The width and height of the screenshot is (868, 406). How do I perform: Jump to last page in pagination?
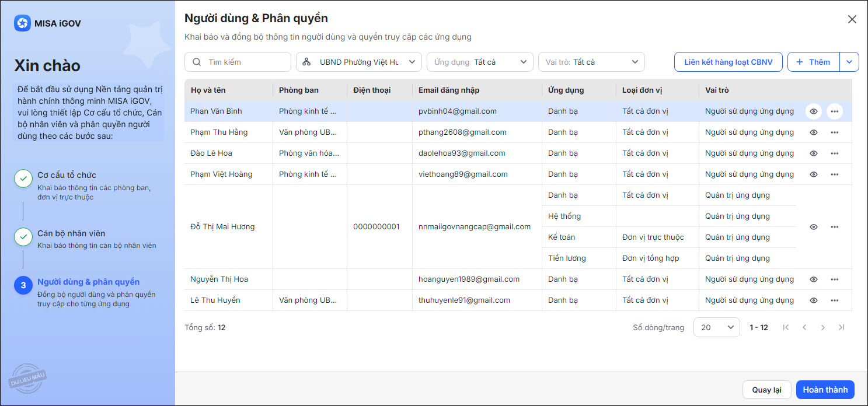pyautogui.click(x=841, y=327)
